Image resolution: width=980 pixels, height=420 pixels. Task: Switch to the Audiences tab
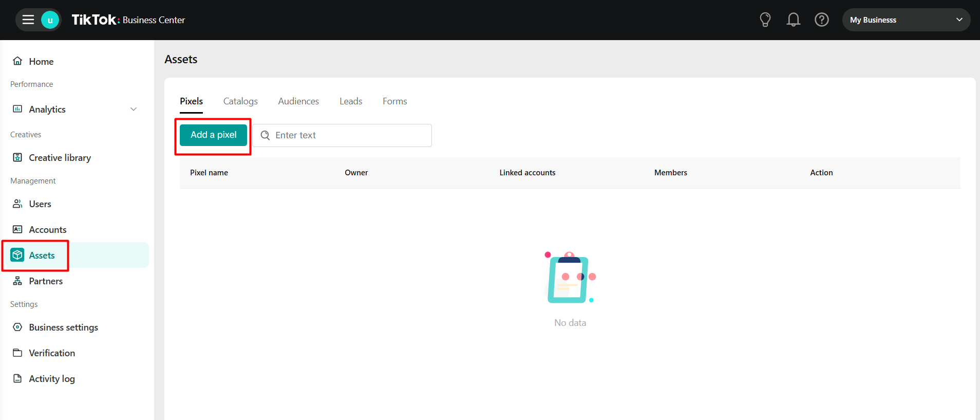click(x=298, y=101)
